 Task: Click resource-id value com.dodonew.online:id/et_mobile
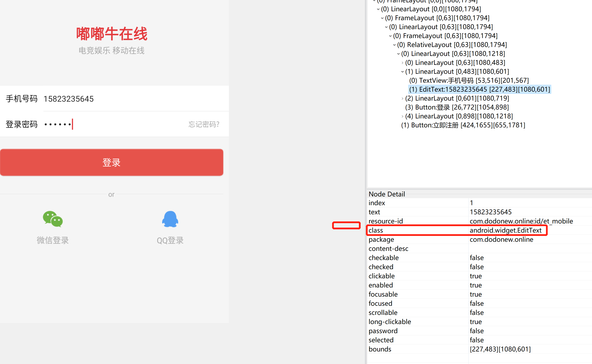coord(521,221)
